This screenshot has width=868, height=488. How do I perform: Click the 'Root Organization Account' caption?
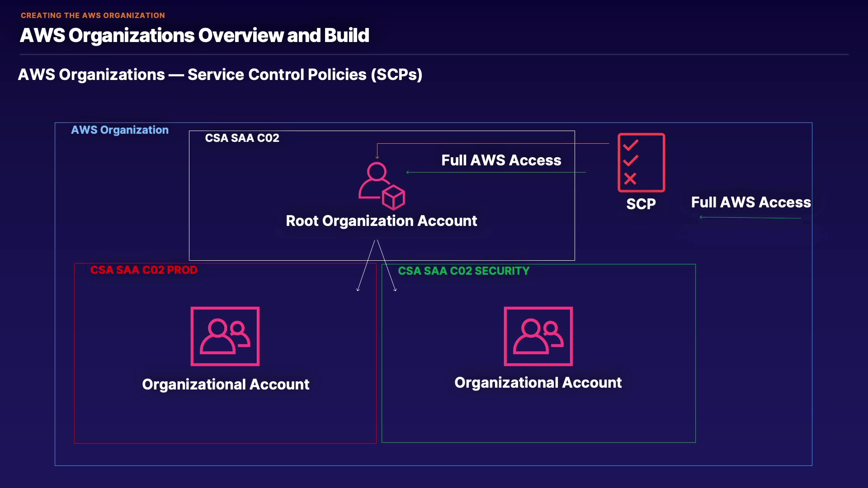tap(381, 221)
